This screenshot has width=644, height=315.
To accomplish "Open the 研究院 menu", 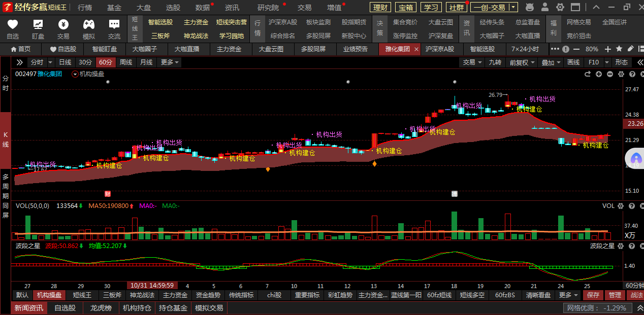I will pyautogui.click(x=268, y=8).
